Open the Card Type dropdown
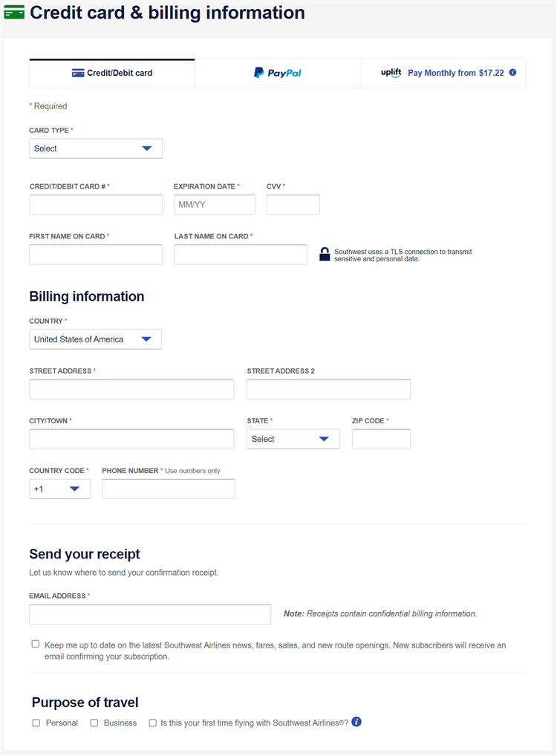557x756 pixels. 96,149
